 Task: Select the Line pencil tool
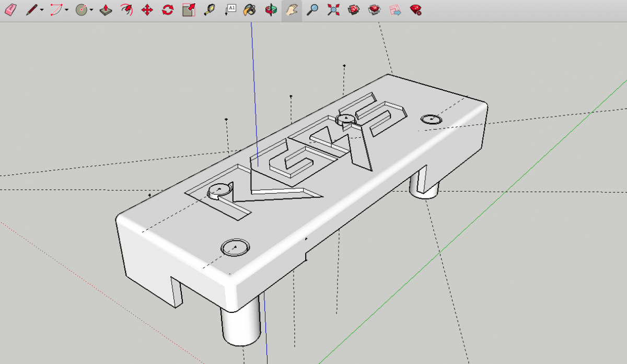coord(32,9)
